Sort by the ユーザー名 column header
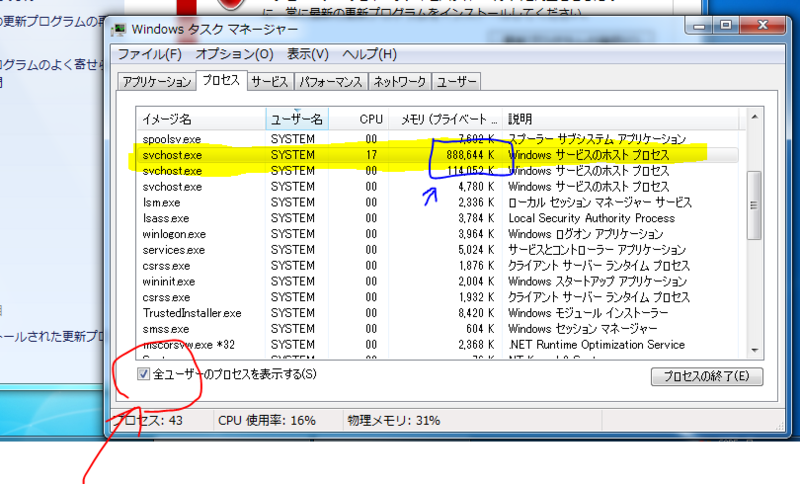Image resolution: width=800 pixels, height=484 pixels. click(297, 119)
